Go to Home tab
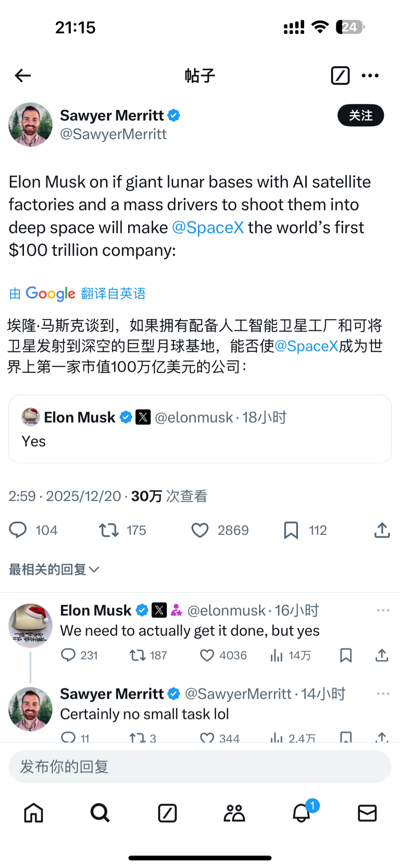The image size is (400, 868). point(34,813)
